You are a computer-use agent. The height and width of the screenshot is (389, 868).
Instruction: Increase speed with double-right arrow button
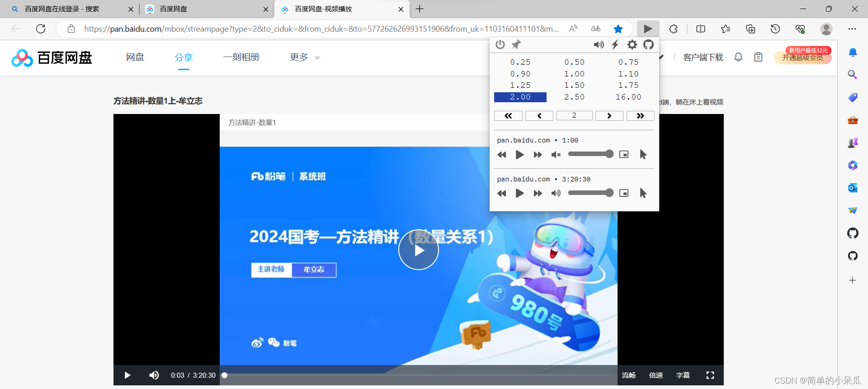tap(640, 116)
